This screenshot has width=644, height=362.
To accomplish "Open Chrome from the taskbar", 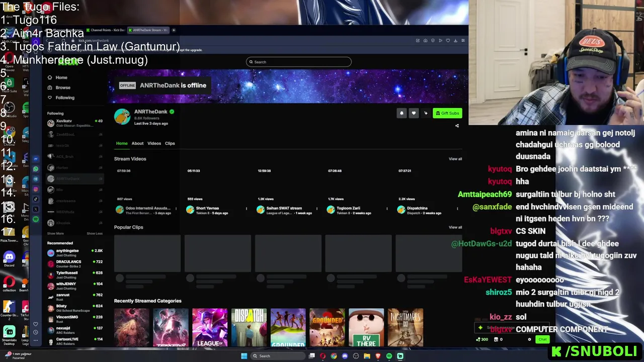I will tap(334, 356).
